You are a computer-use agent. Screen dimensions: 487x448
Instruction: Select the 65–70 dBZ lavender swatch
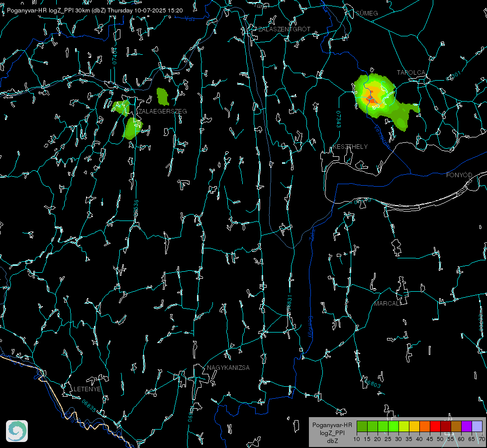(x=477, y=426)
